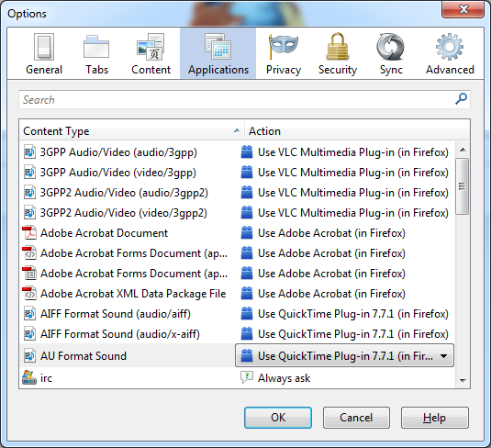
Task: Open the General preferences pane
Action: click(x=44, y=53)
